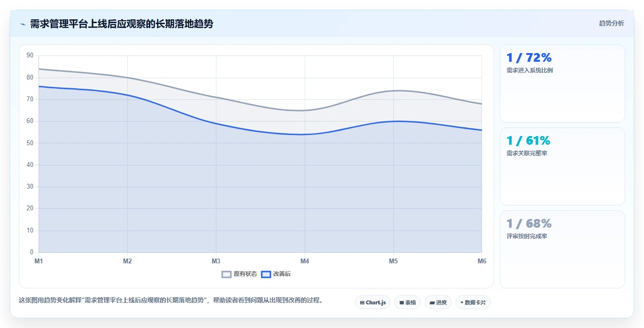Click the sparkle icon in 数据卡片 tag
The image size is (644, 328).
[x=462, y=302]
